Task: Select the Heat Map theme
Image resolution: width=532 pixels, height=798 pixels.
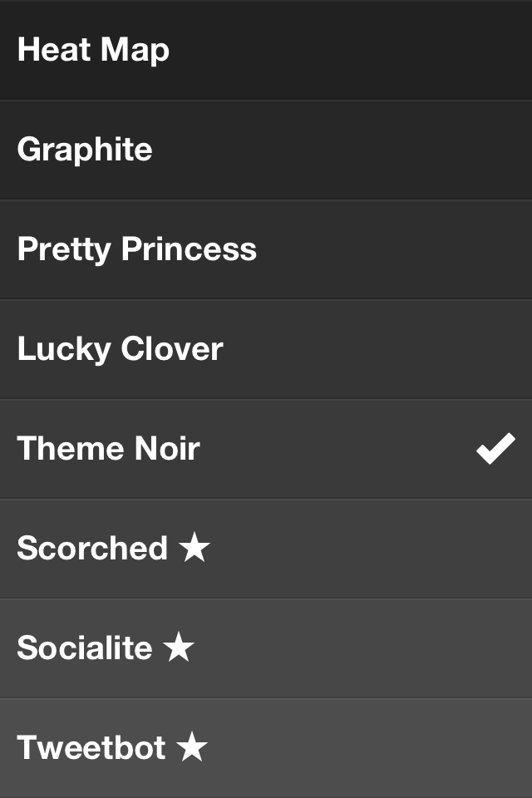Action: coord(266,50)
